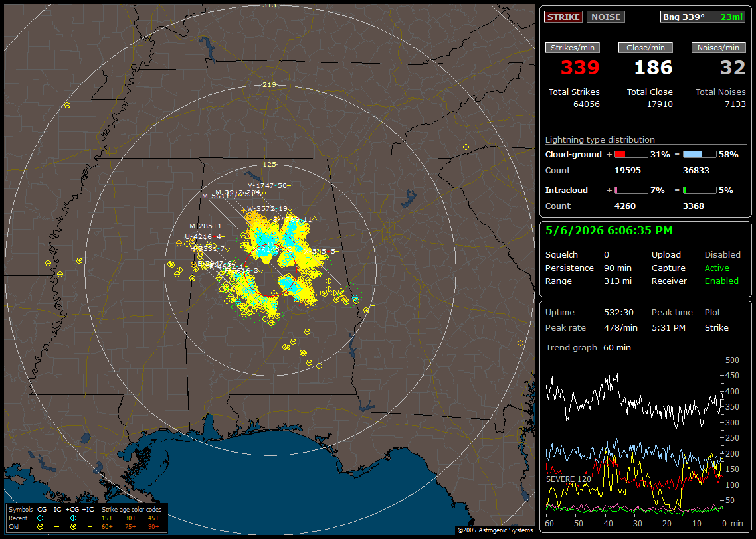Select storm cell label M-285+1
The height and width of the screenshot is (539, 756).
[205, 226]
